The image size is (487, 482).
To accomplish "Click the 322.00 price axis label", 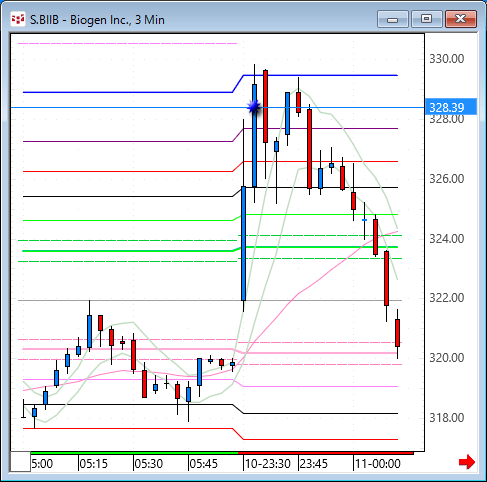I will (x=446, y=298).
